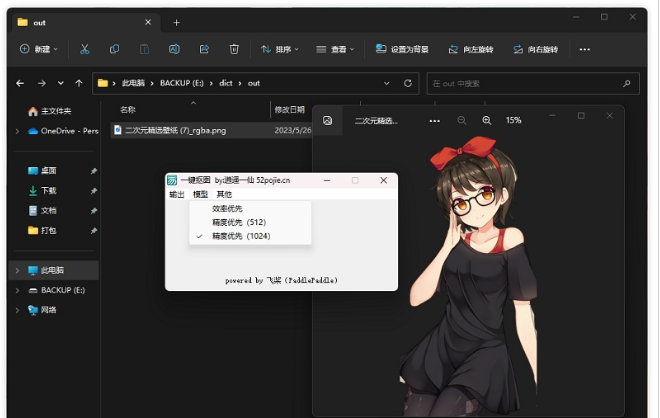
Task: Click the 一键抠图 app title icon
Action: pos(172,180)
